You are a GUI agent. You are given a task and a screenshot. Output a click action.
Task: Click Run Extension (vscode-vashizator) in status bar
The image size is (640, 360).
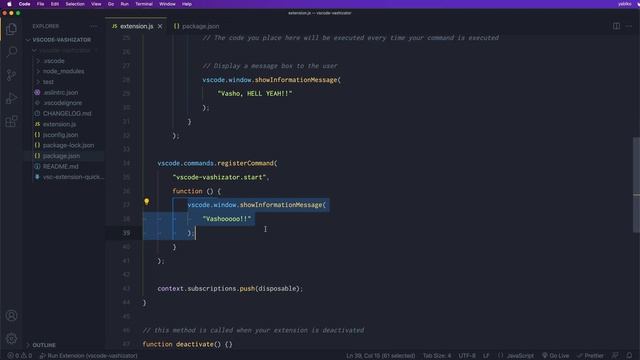coord(89,356)
